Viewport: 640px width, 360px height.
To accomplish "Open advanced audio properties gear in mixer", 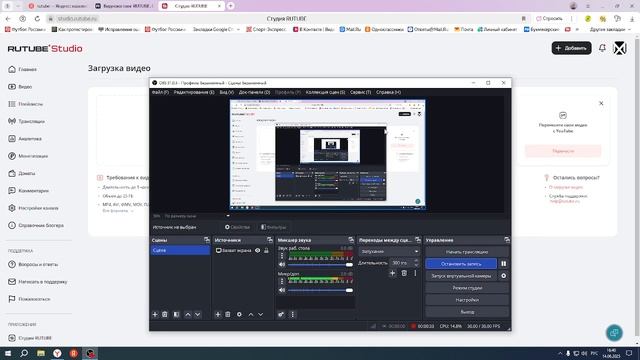I will tap(281, 314).
